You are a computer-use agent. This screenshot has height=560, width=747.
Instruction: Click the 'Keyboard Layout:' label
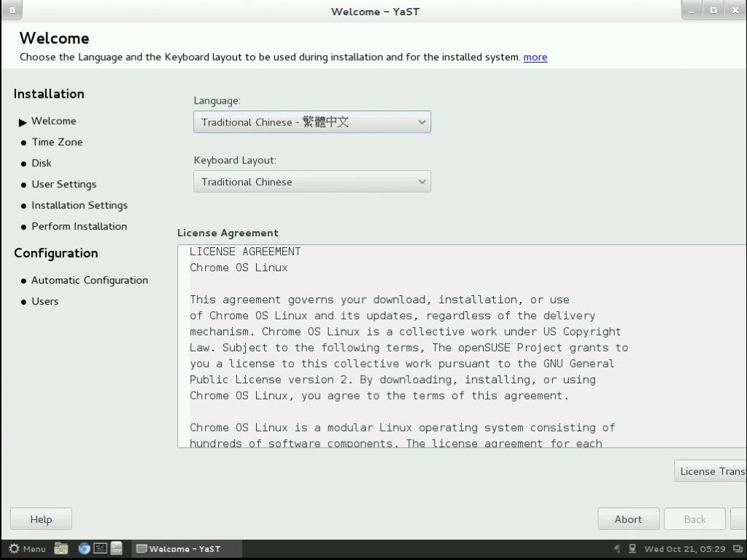tap(235, 160)
